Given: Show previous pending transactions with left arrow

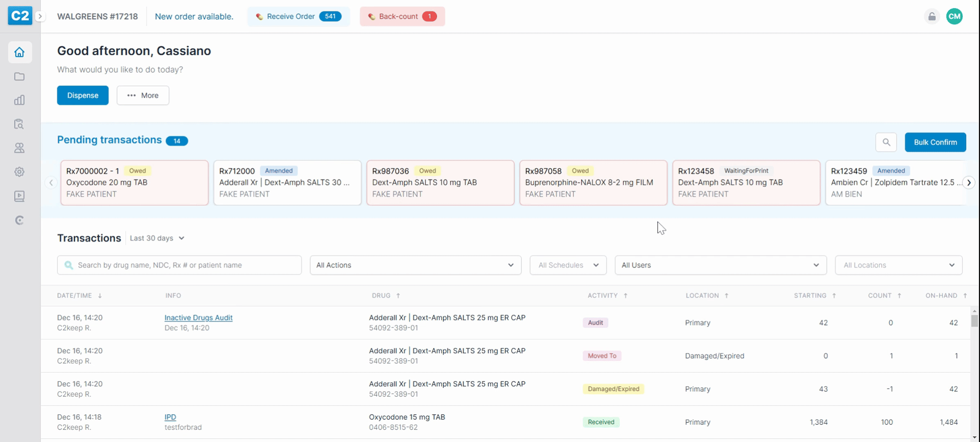Looking at the screenshot, I should 51,183.
